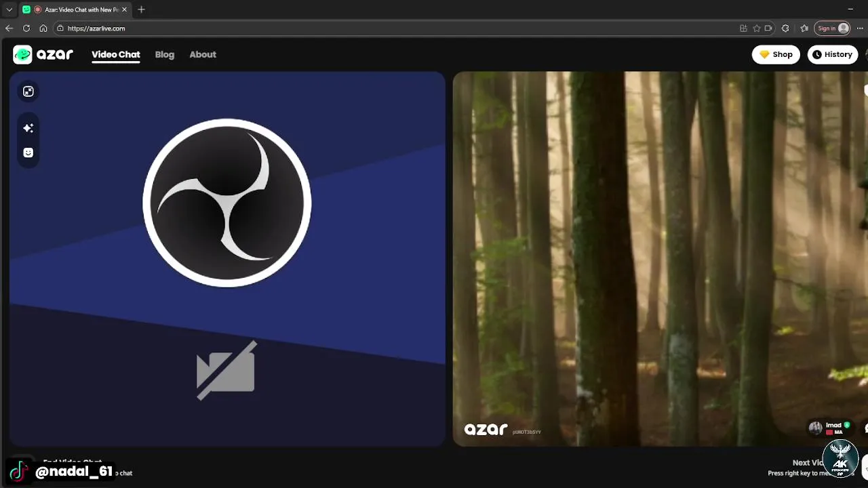
Task: Open the favorites list icon
Action: coord(804,28)
